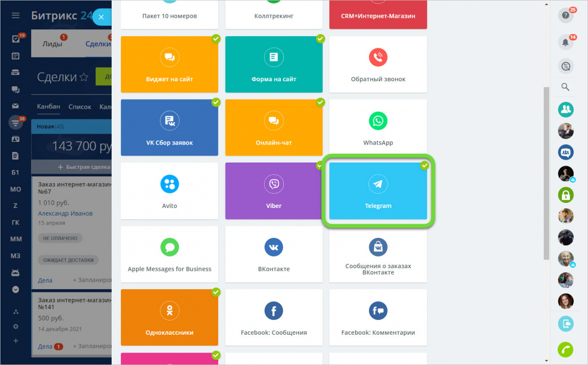The width and height of the screenshot is (588, 365).
Task: Open help icon with 25 badge
Action: [565, 15]
